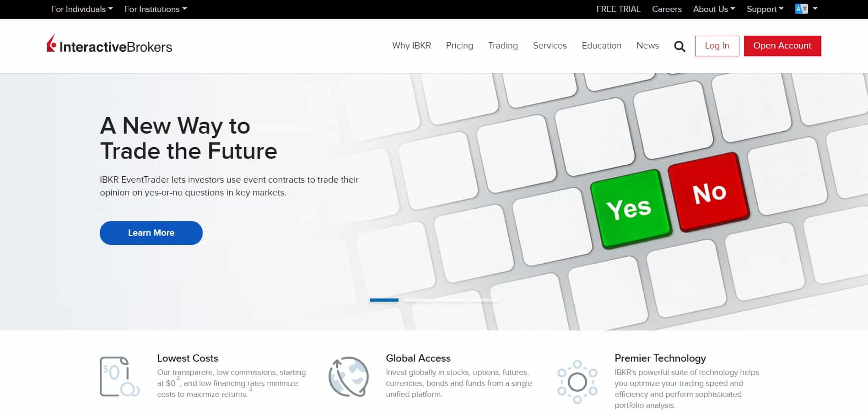Open the Pricing menu

point(459,46)
